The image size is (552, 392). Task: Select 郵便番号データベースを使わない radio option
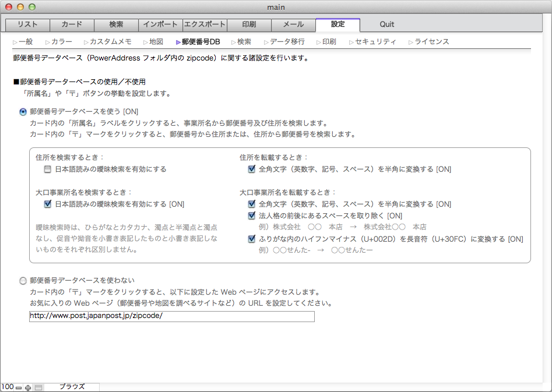23,280
